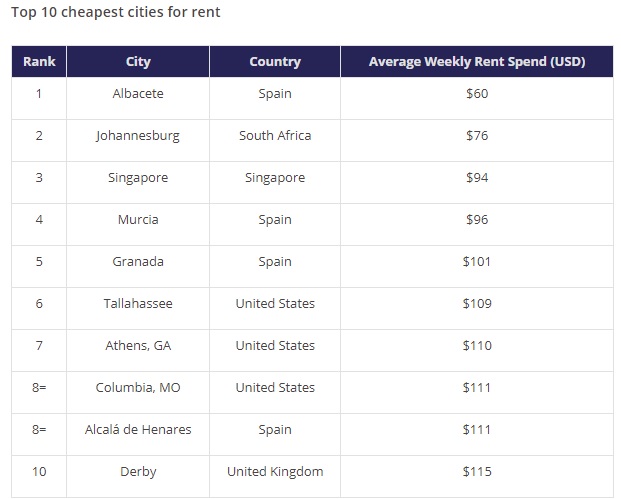Click the United Kingdom country cell
The height and width of the screenshot is (499, 621).
point(275,471)
